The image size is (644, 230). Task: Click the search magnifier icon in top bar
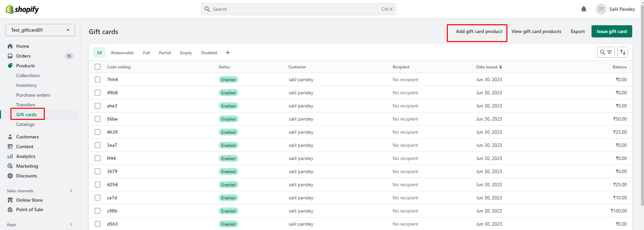coord(207,9)
